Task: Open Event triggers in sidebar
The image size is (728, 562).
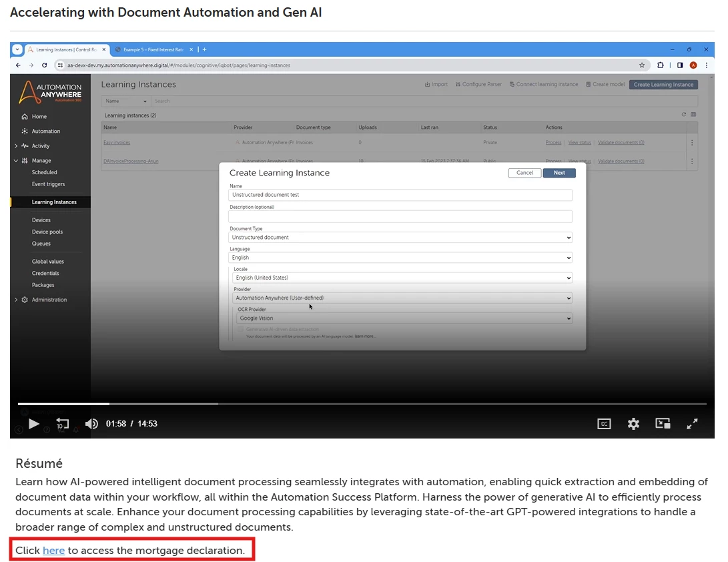Action: coord(48,184)
